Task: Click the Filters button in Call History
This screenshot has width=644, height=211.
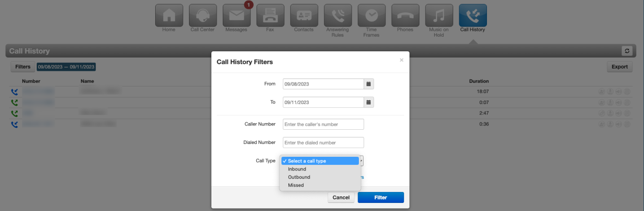Action: 23,67
